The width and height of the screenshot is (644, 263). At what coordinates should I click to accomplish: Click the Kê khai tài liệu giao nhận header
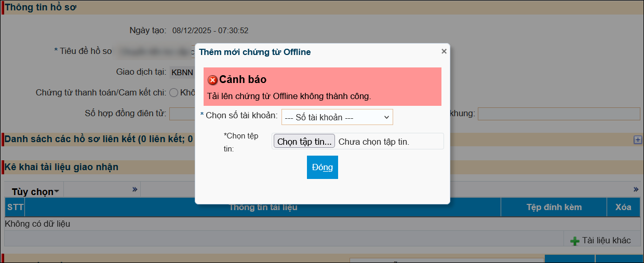click(62, 167)
